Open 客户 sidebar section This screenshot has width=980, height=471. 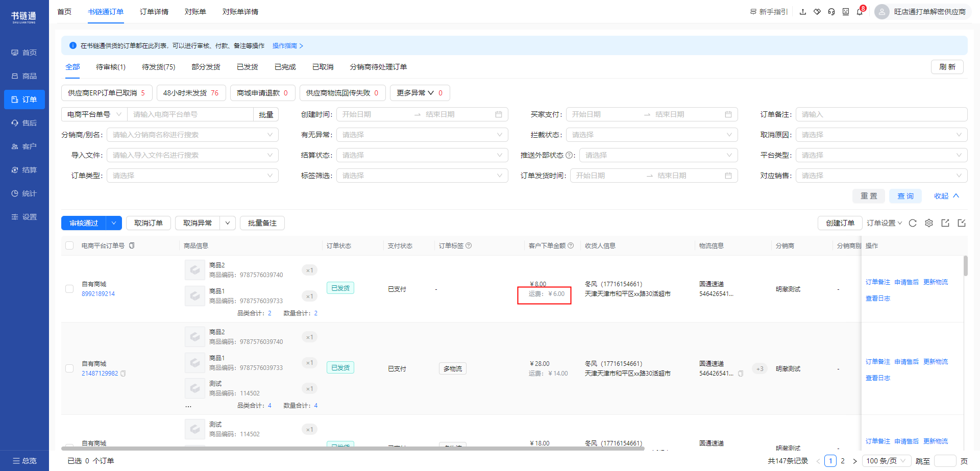[x=24, y=146]
